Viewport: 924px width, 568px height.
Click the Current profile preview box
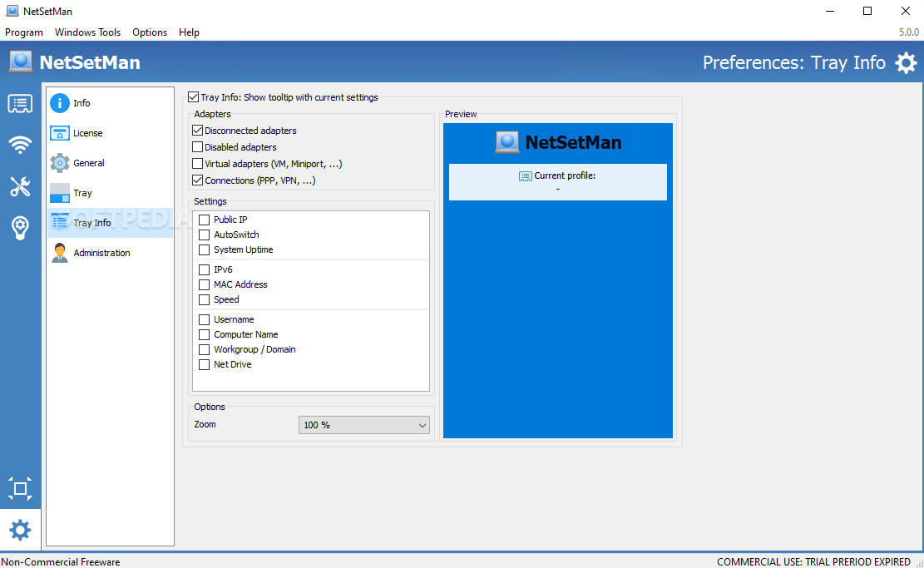[558, 182]
